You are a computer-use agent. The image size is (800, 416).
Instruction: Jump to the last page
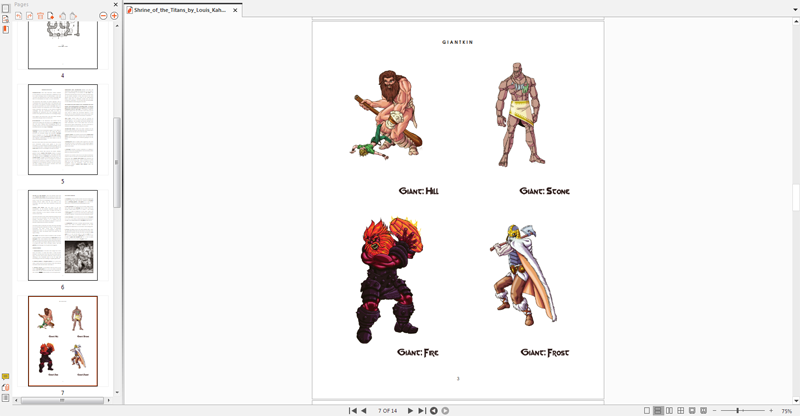[x=421, y=411]
